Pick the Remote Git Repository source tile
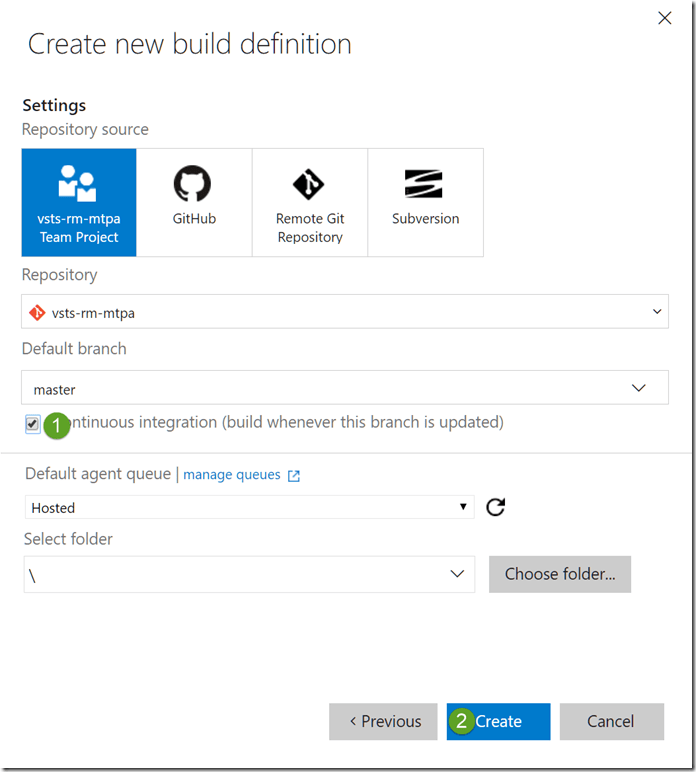The image size is (696, 772). 310,203
